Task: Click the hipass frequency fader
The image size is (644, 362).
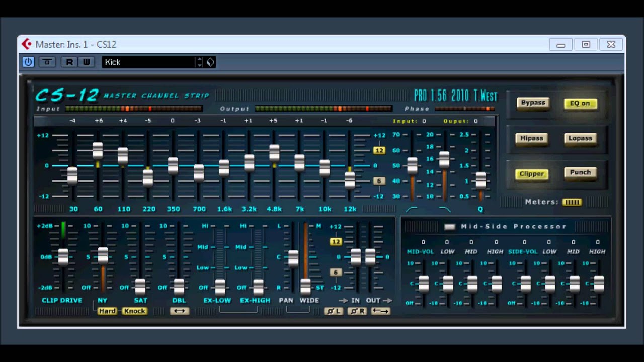Action: click(412, 165)
